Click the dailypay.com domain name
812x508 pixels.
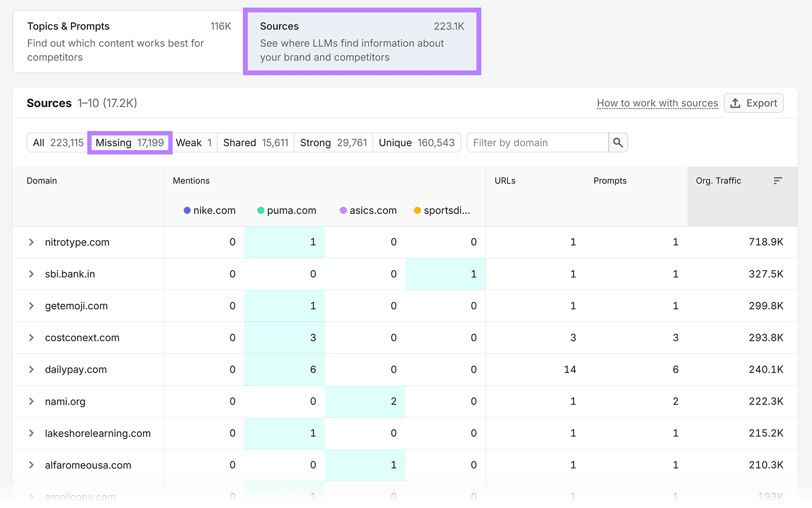[x=76, y=370]
